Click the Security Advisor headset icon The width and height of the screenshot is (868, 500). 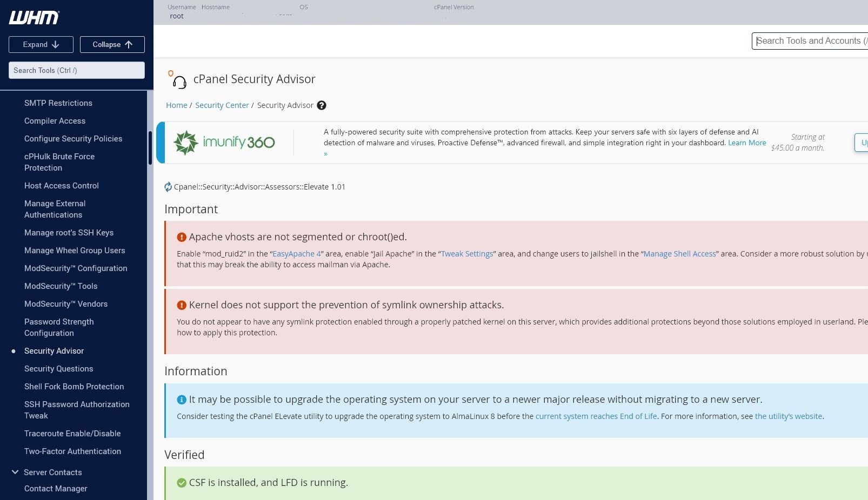(178, 80)
